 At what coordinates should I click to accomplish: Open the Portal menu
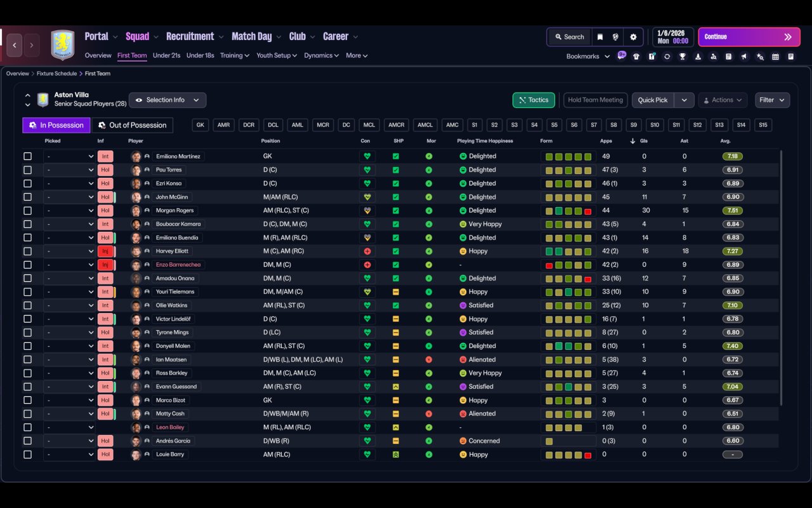101,36
